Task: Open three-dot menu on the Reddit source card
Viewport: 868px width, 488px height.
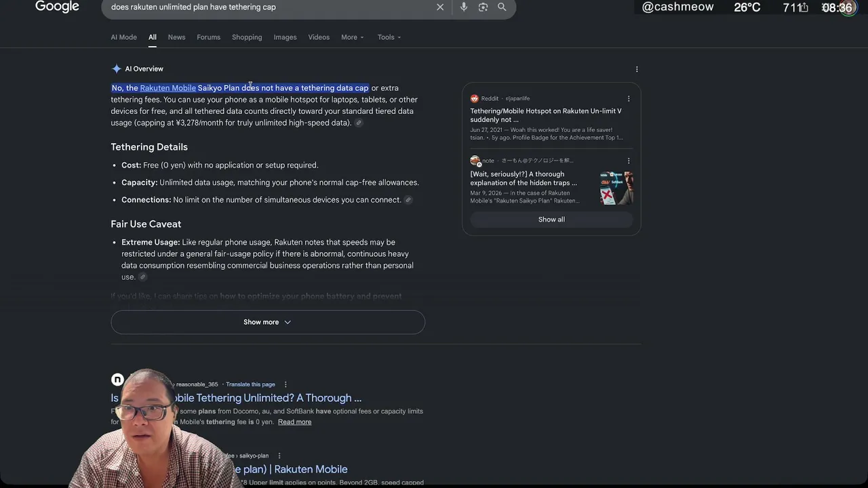Action: pyautogui.click(x=629, y=98)
